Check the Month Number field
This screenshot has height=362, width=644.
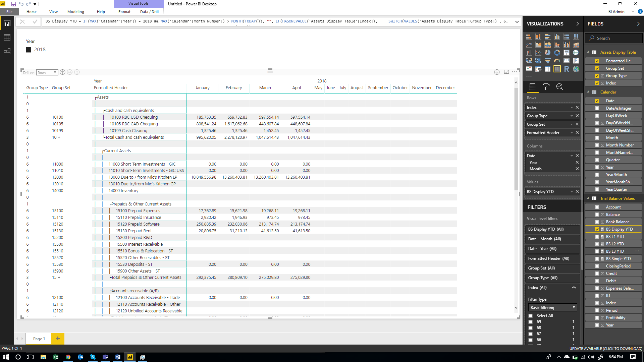click(x=597, y=145)
